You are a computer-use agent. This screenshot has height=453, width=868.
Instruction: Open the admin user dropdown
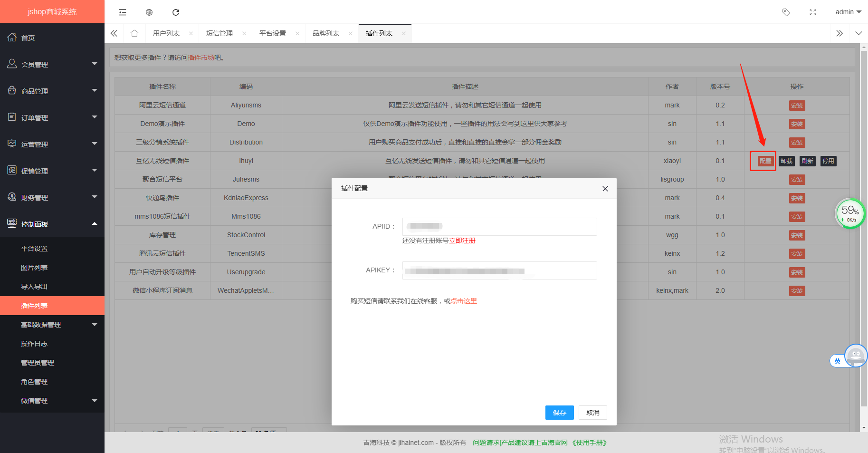848,12
